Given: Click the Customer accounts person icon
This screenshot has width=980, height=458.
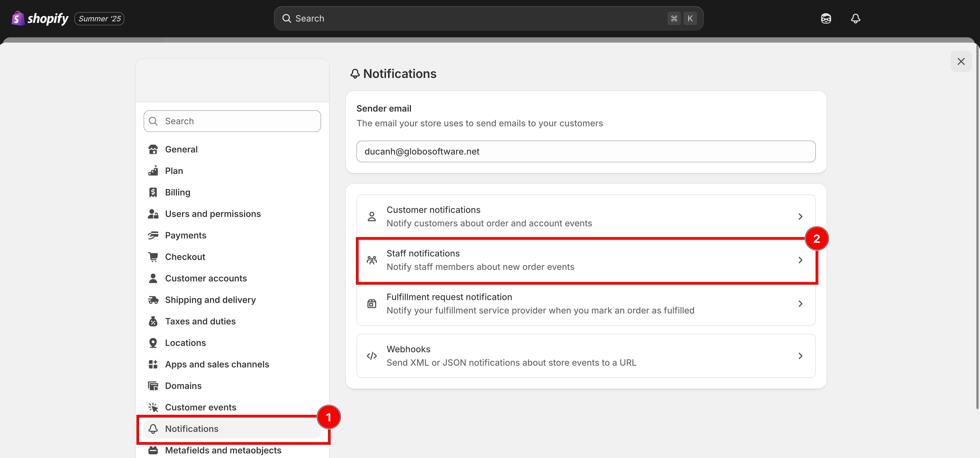Looking at the screenshot, I should [153, 278].
